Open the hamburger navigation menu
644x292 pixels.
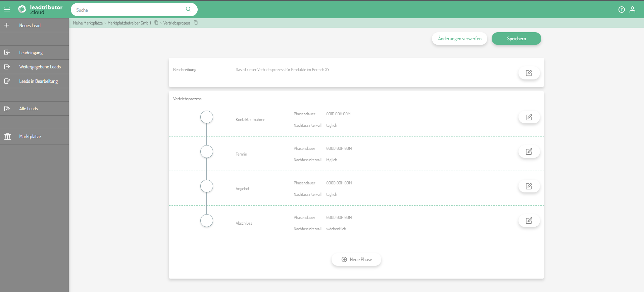7,10
